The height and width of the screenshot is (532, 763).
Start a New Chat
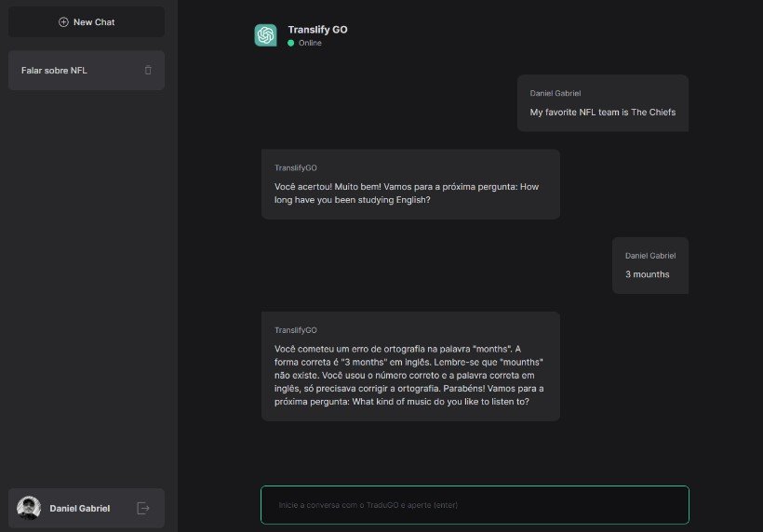coord(87,21)
